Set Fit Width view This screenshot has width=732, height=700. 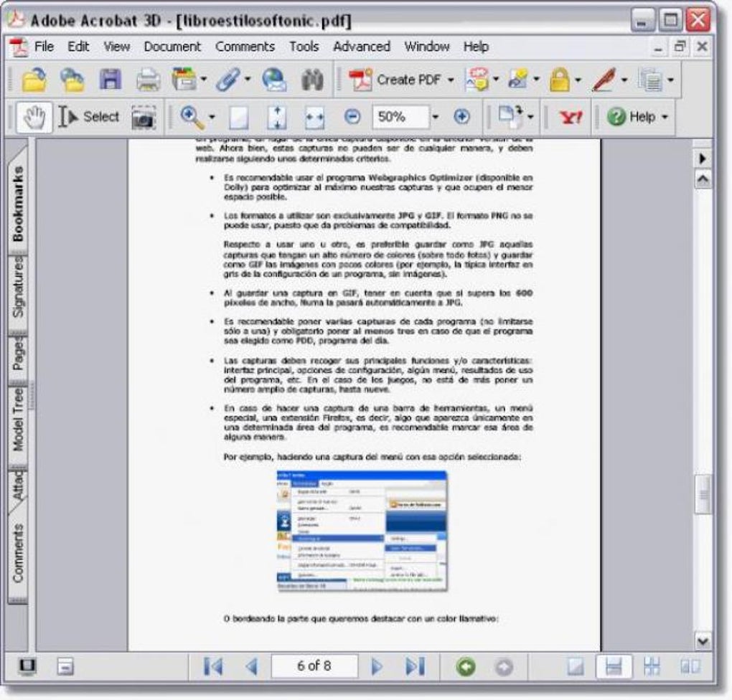tap(314, 117)
